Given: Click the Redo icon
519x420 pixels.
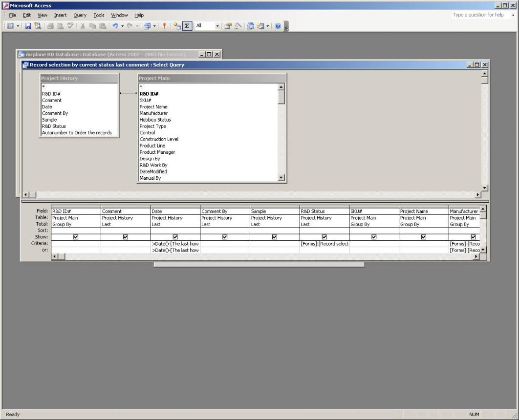Looking at the screenshot, I should [x=130, y=26].
